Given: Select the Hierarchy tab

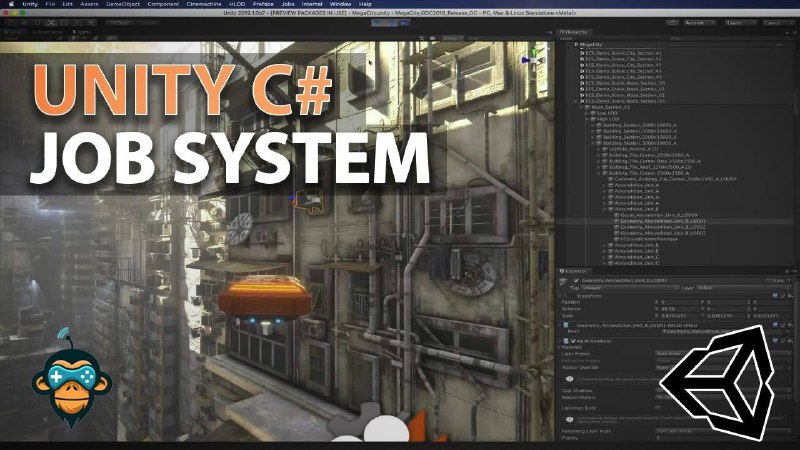Looking at the screenshot, I should pyautogui.click(x=573, y=32).
